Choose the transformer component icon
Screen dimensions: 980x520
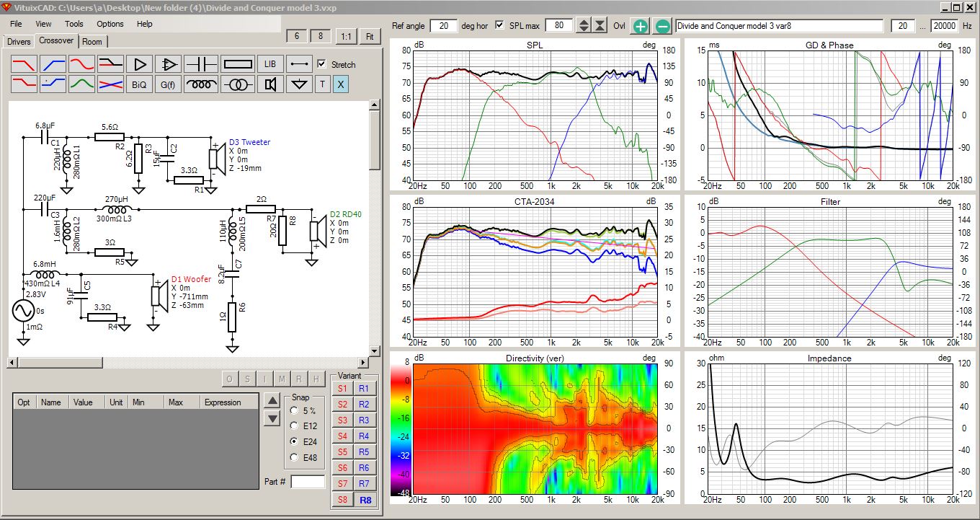pos(236,84)
